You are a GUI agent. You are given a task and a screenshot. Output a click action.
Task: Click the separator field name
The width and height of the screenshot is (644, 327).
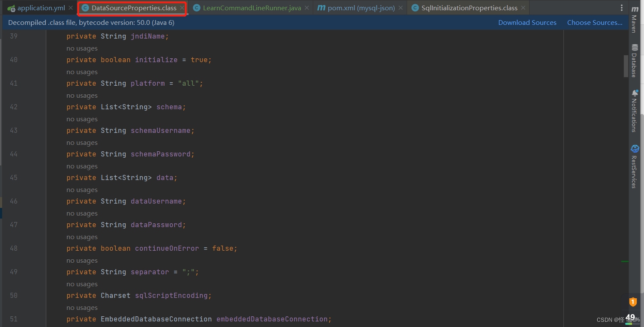coord(150,272)
